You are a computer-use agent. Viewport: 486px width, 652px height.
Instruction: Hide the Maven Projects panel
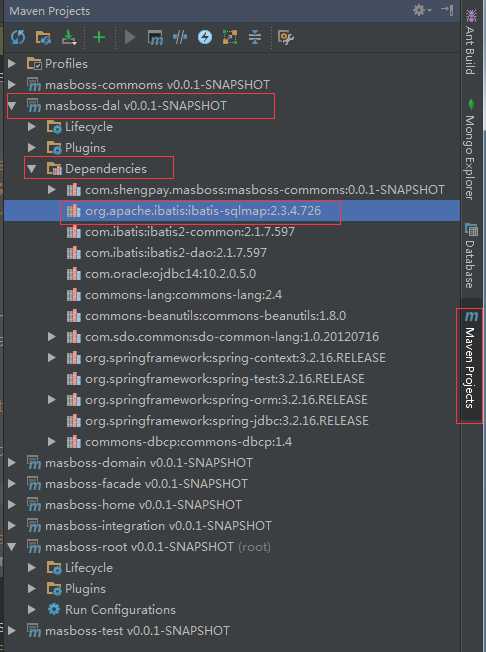447,10
